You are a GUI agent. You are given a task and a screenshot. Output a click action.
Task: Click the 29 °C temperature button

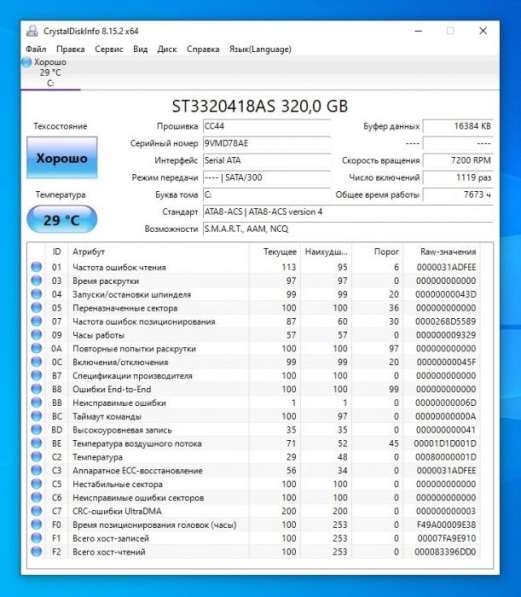pyautogui.click(x=62, y=219)
